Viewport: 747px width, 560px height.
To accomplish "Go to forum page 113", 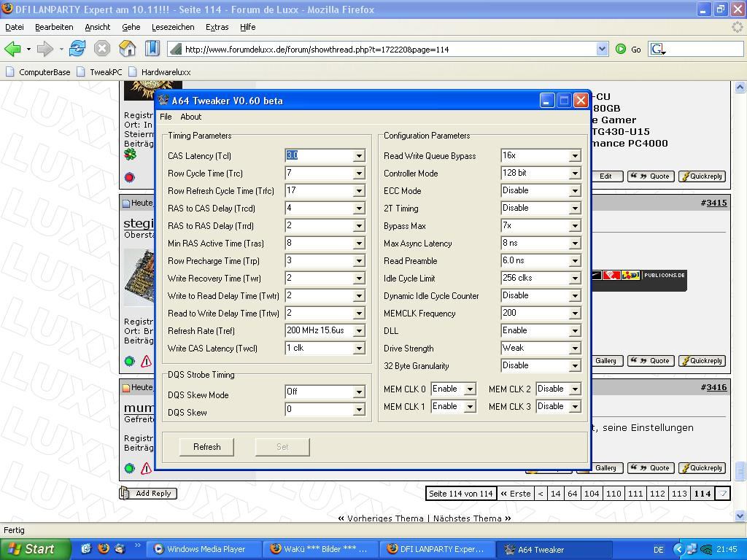I will 679,494.
